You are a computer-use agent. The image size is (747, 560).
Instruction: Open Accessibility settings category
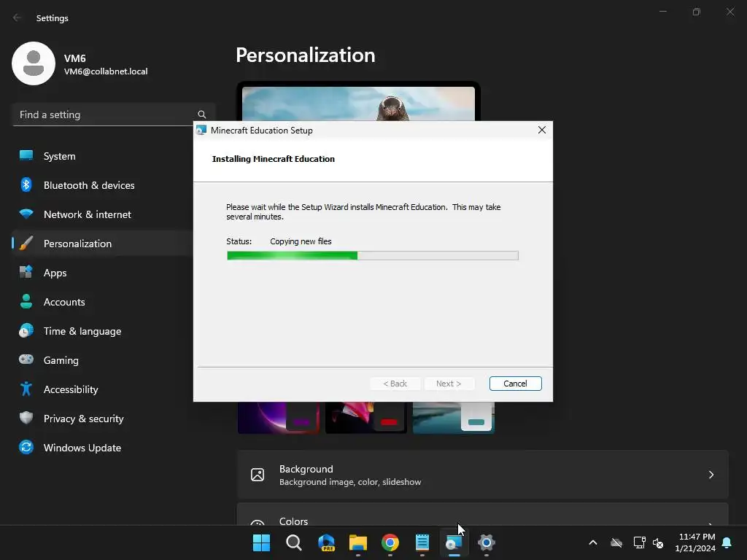pyautogui.click(x=102, y=389)
